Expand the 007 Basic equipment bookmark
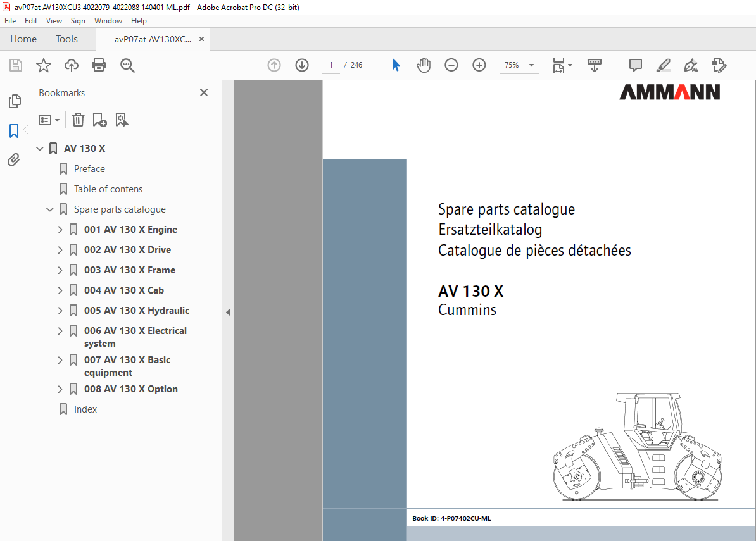756x541 pixels. click(60, 360)
